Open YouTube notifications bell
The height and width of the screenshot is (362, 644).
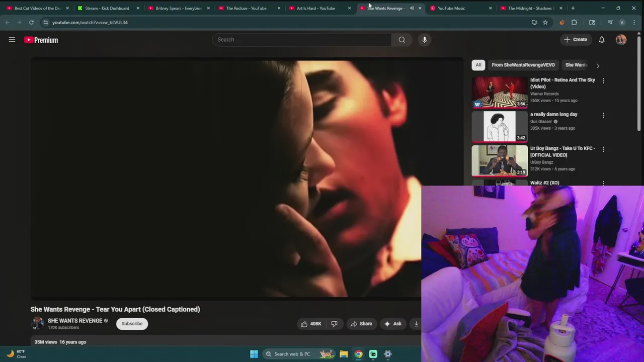pos(602,40)
